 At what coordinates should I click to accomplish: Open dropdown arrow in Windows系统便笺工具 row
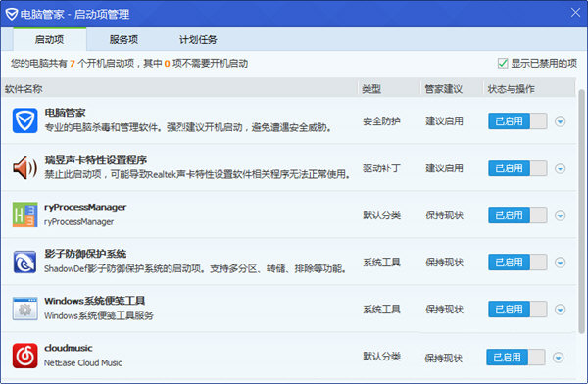(x=560, y=310)
